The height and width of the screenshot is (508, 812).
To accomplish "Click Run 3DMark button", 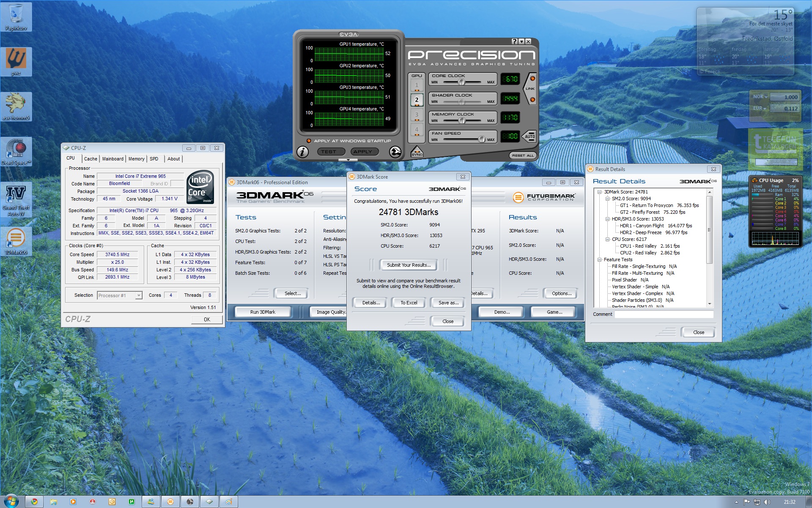I will [263, 312].
